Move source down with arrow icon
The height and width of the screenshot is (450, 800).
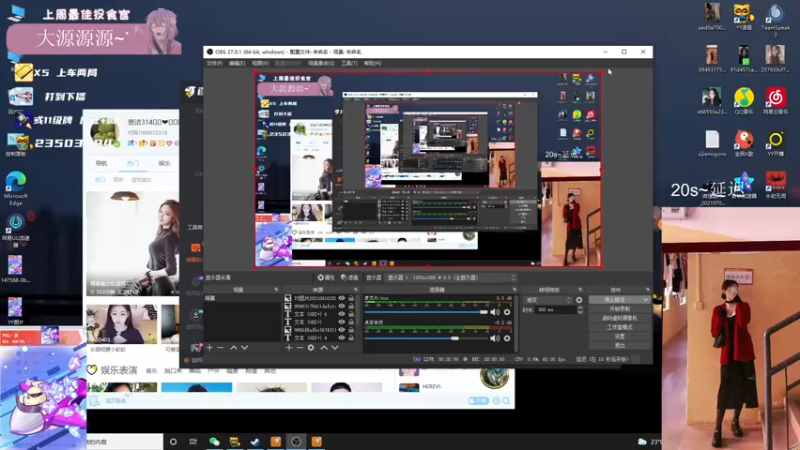coord(335,347)
